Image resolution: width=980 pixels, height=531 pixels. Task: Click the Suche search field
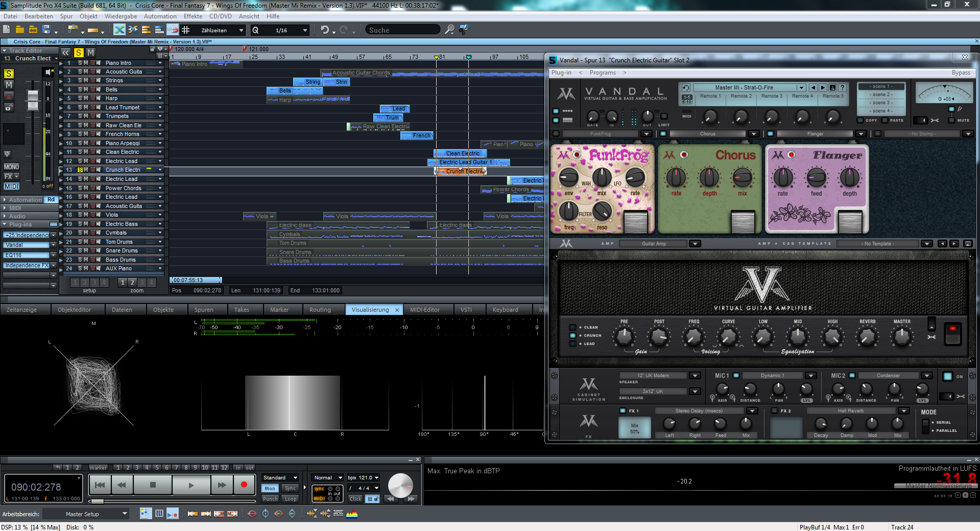[x=402, y=30]
